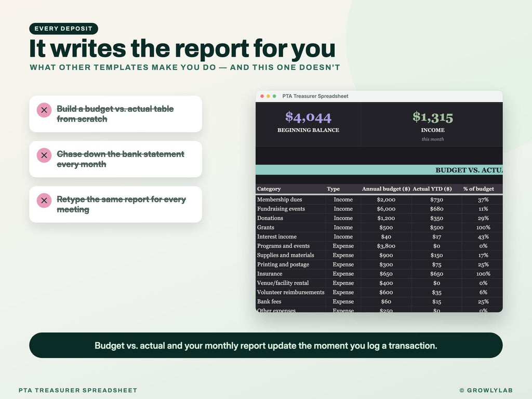
Task: Click the '© GROWLYLAB' footer credit
Action: [x=486, y=390]
